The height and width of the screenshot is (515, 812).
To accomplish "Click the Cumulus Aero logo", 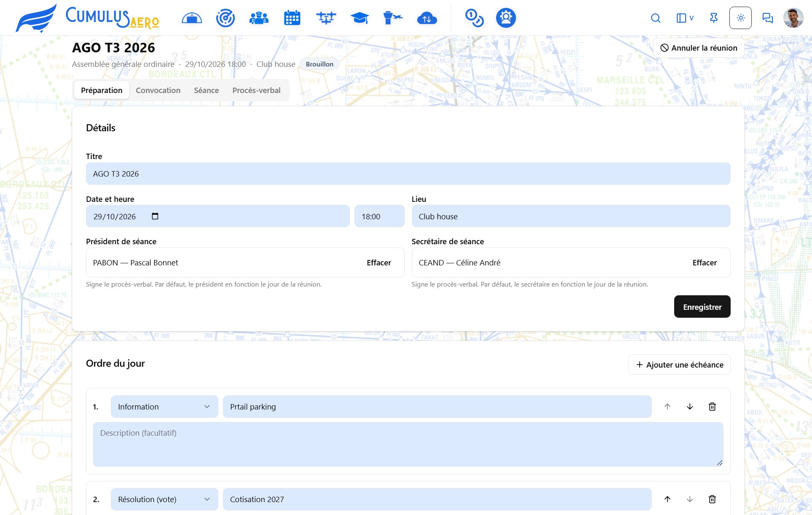I will point(87,18).
